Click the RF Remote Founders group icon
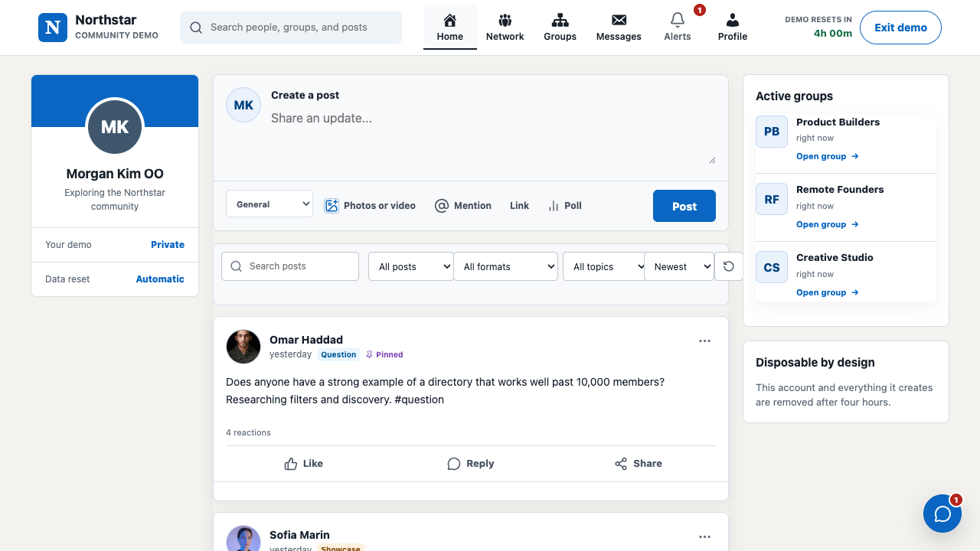This screenshot has width=980, height=551. click(x=772, y=199)
